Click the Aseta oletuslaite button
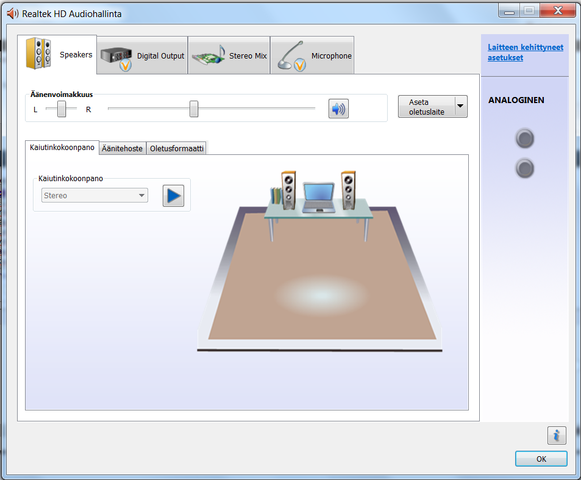The image size is (581, 480). click(426, 107)
